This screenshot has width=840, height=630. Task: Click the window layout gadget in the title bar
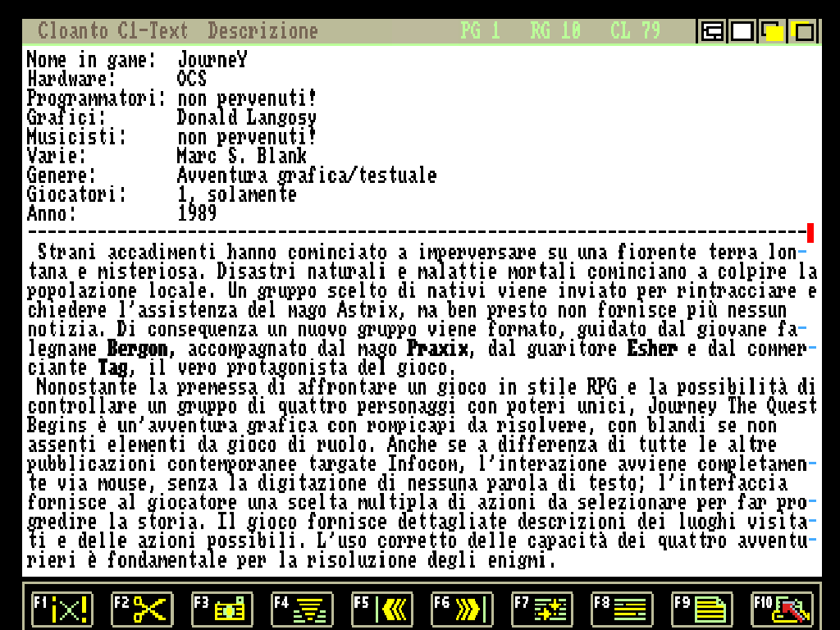712,32
